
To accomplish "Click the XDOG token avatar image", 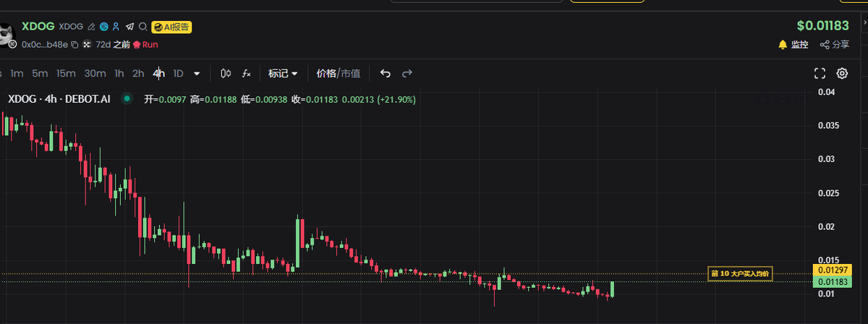I will coord(7,35).
